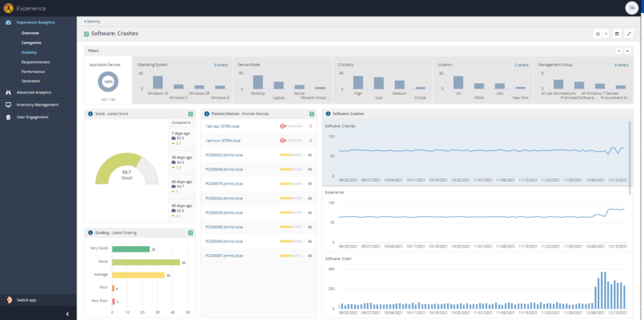Click the Very Poor grading bar
This screenshot has width=644, height=320.
click(114, 302)
